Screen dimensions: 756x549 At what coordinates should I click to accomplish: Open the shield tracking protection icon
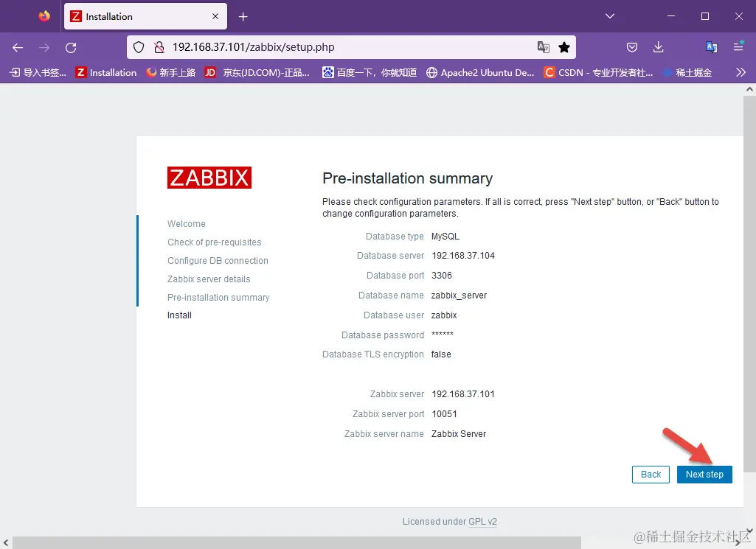(x=139, y=47)
